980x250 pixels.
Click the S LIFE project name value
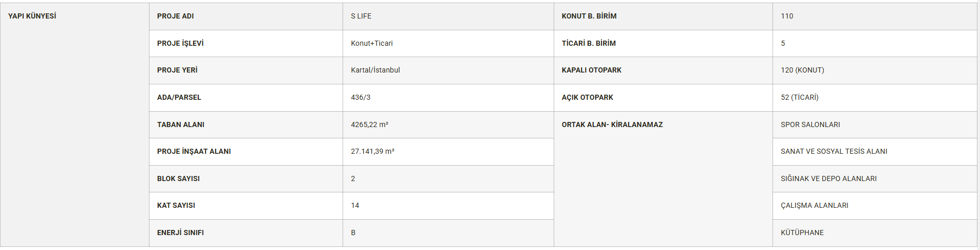click(x=361, y=16)
